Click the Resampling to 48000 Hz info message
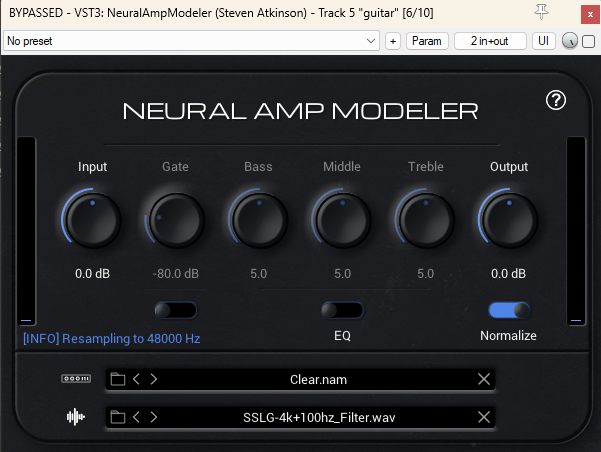The width and height of the screenshot is (601, 452). (112, 339)
